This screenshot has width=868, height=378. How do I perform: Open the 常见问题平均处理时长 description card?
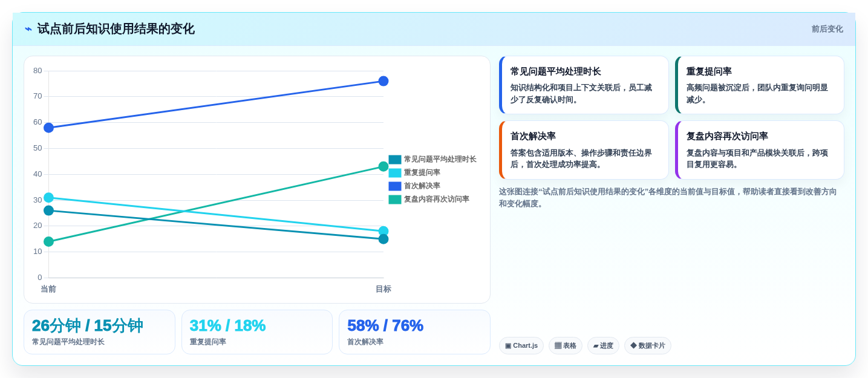(584, 85)
